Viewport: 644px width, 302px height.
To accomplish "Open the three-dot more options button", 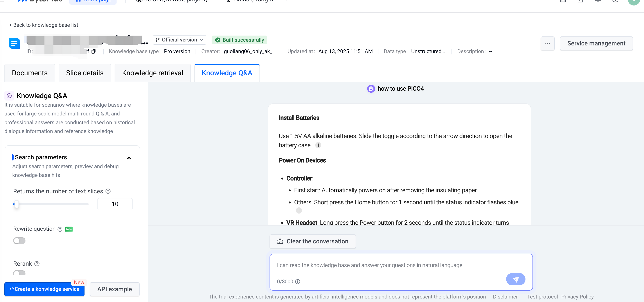I will pyautogui.click(x=547, y=43).
